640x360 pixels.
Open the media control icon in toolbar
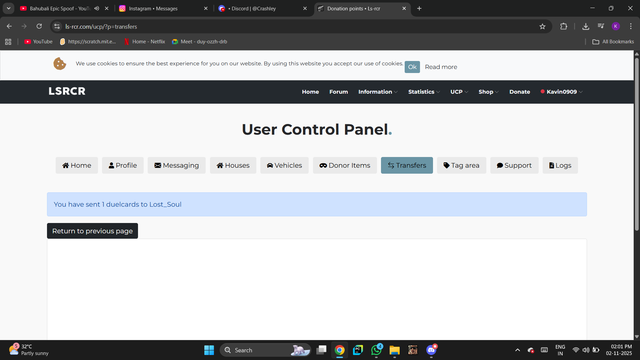click(x=601, y=27)
